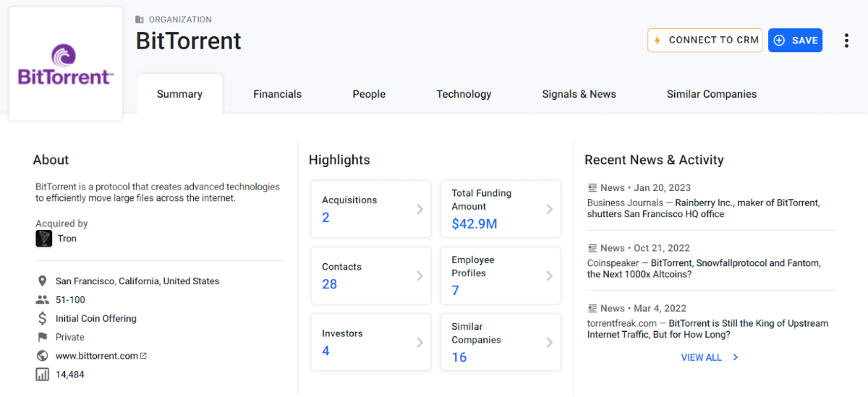
Task: Click the About section heading
Action: (51, 160)
